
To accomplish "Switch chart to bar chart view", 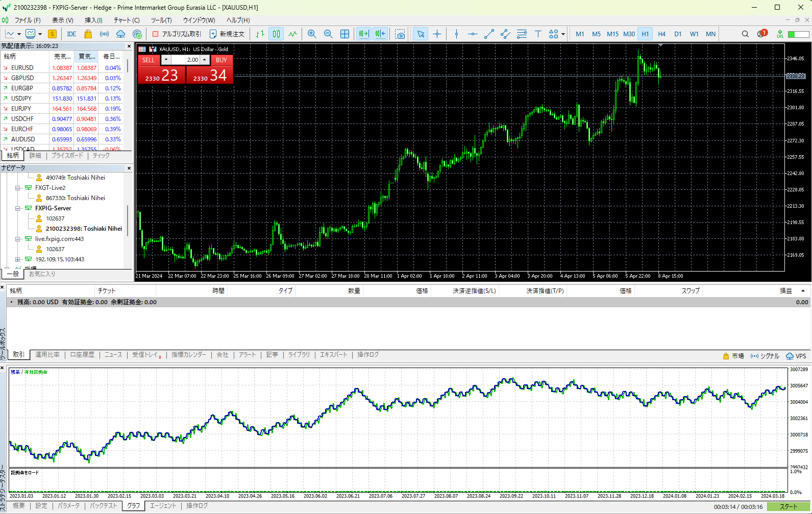I will tap(260, 34).
